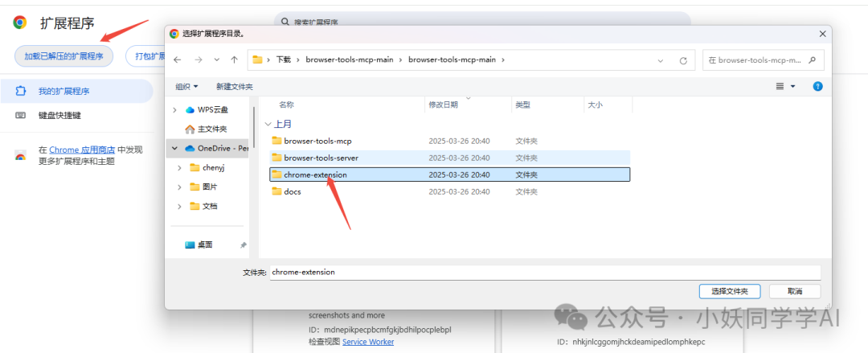The height and width of the screenshot is (353, 868).
Task: Click the refresh icon next to the address bar
Action: (x=683, y=60)
